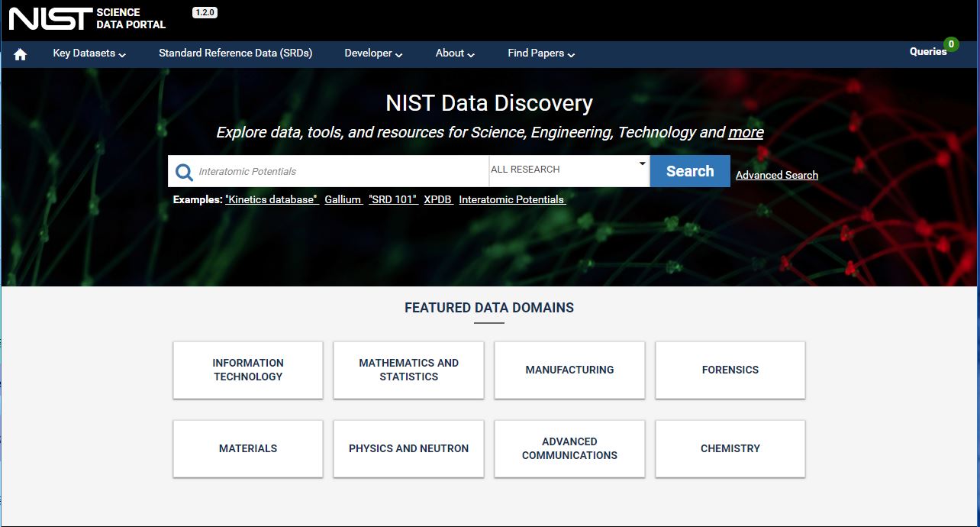980x527 pixels.
Task: Open the Manufacturing domain
Action: click(x=569, y=370)
